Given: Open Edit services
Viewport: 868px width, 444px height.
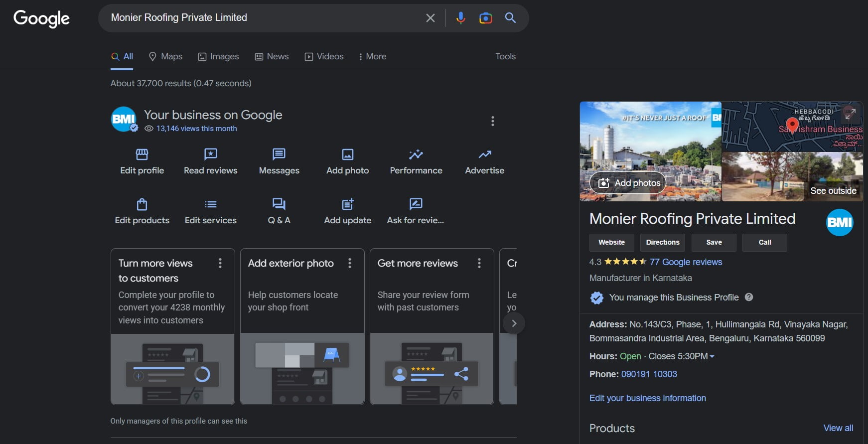Looking at the screenshot, I should point(211,211).
